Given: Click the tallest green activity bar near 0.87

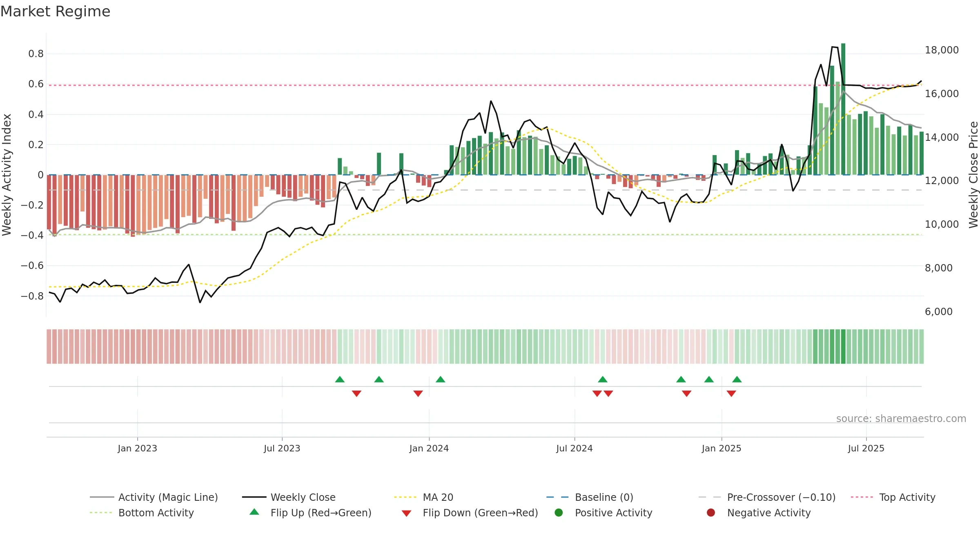Looking at the screenshot, I should (x=843, y=109).
